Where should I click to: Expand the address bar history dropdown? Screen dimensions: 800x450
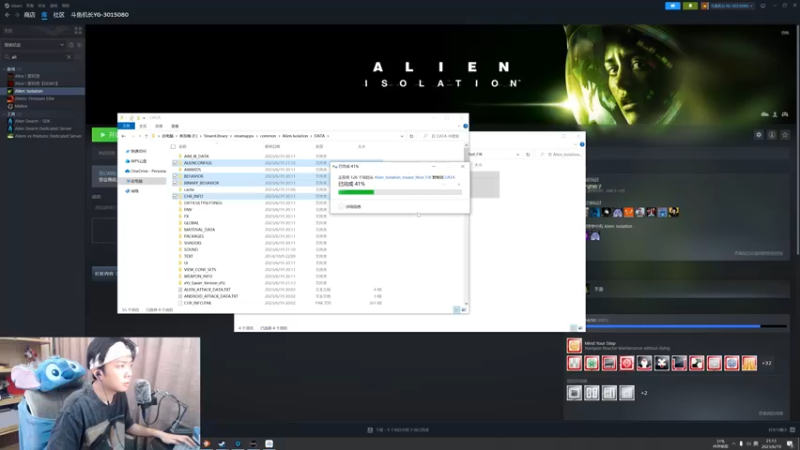[x=402, y=136]
